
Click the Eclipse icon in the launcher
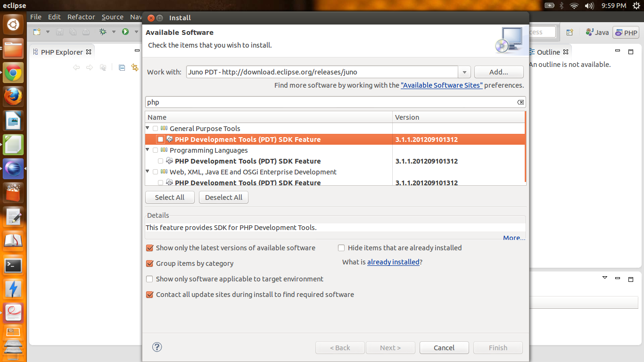pyautogui.click(x=13, y=169)
